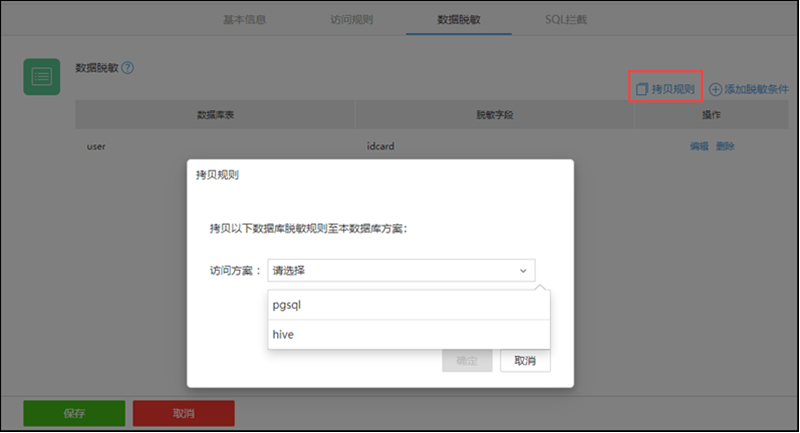Click the 删除 link in the user row
Image resolution: width=800 pixels, height=433 pixels.
pos(725,146)
